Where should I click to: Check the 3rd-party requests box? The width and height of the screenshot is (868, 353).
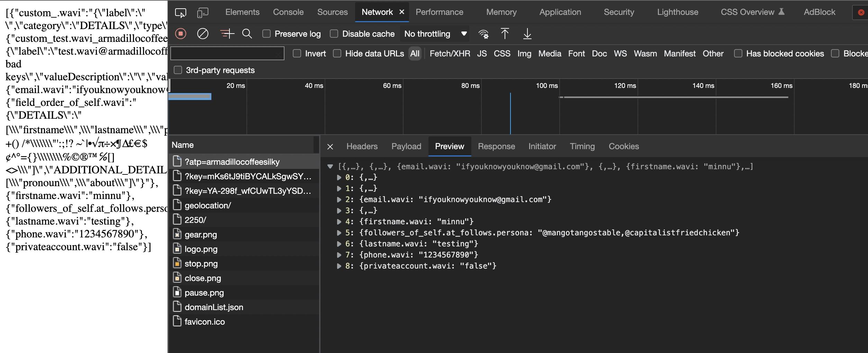pyautogui.click(x=178, y=70)
